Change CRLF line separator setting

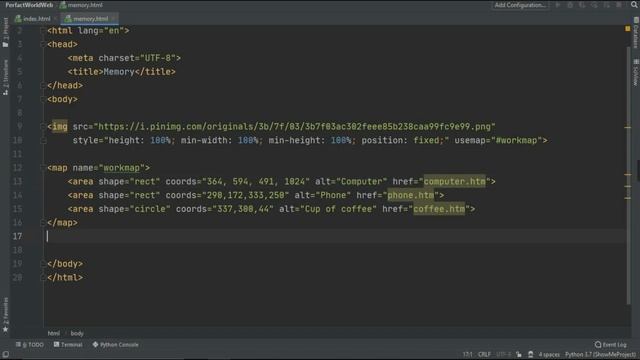tap(484, 354)
